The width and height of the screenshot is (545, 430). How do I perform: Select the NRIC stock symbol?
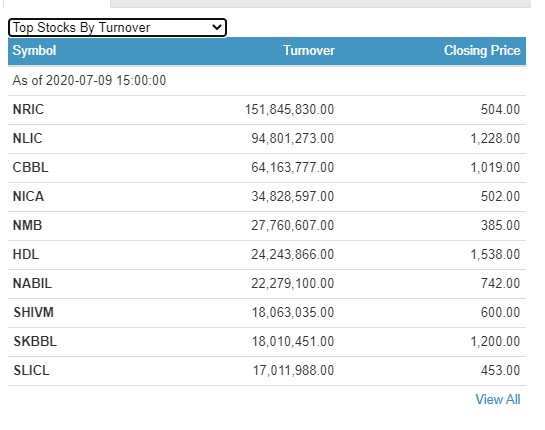[x=28, y=109]
